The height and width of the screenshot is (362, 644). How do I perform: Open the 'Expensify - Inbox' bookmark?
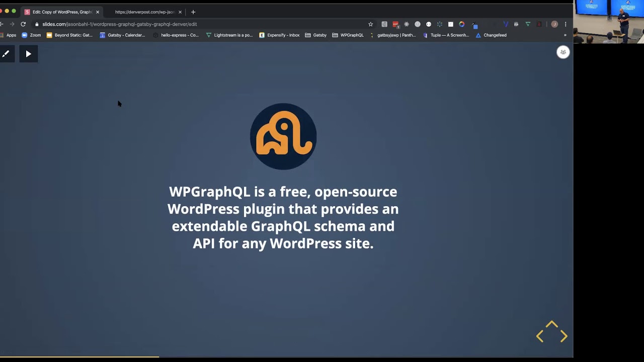tap(279, 35)
